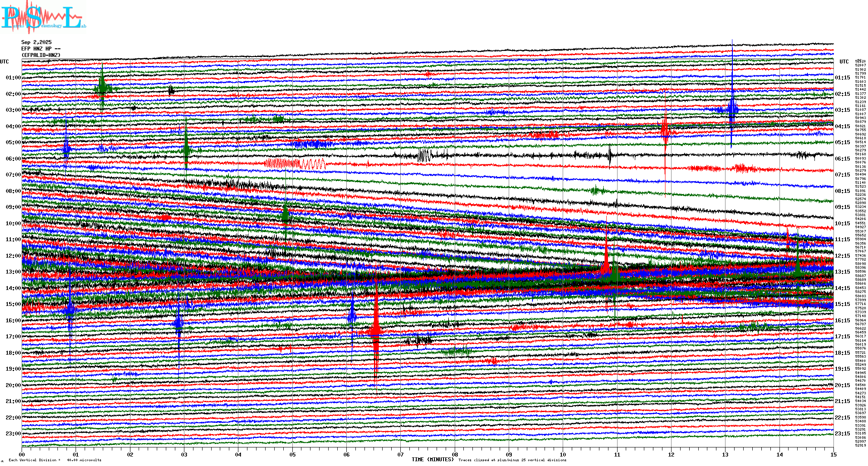The width and height of the screenshot is (868, 466).
Task: Click the "(EFPALIO-HNZ)" station label
Action: tap(41, 55)
